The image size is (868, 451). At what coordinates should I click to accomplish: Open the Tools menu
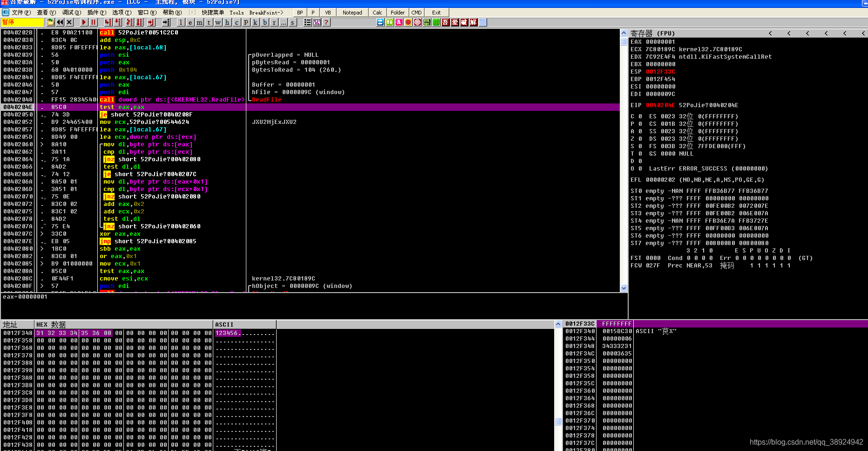click(237, 13)
